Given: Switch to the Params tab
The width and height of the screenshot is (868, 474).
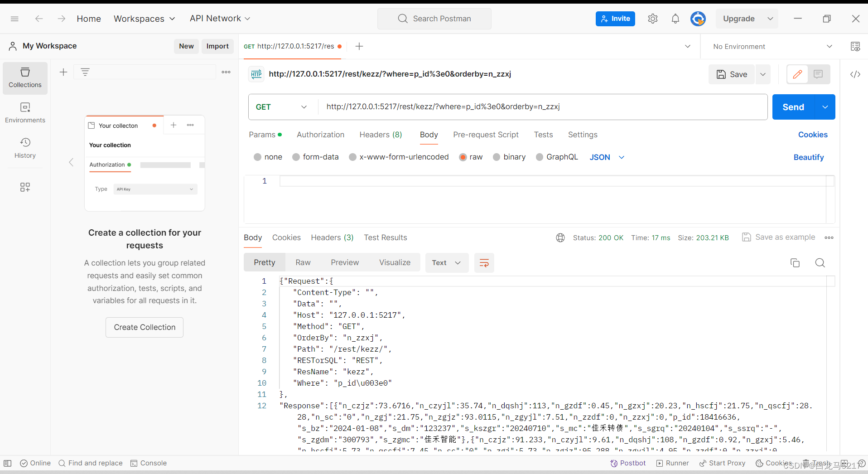Looking at the screenshot, I should click(265, 135).
